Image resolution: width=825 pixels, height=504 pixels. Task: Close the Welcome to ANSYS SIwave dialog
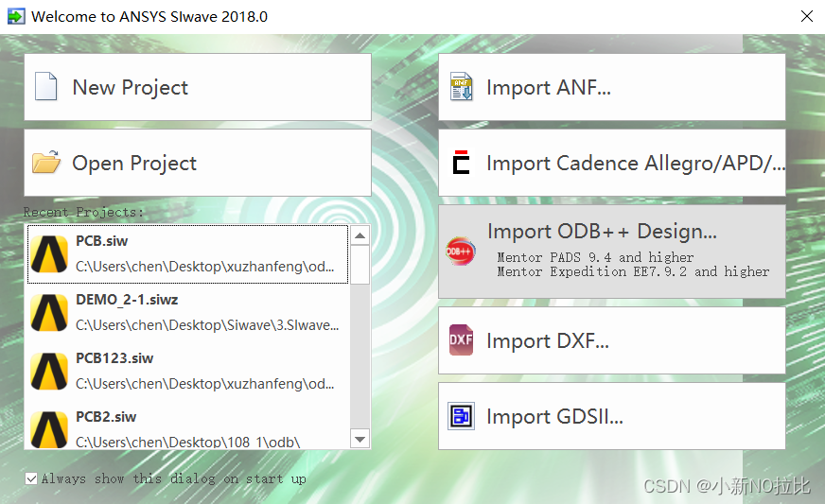tap(807, 16)
